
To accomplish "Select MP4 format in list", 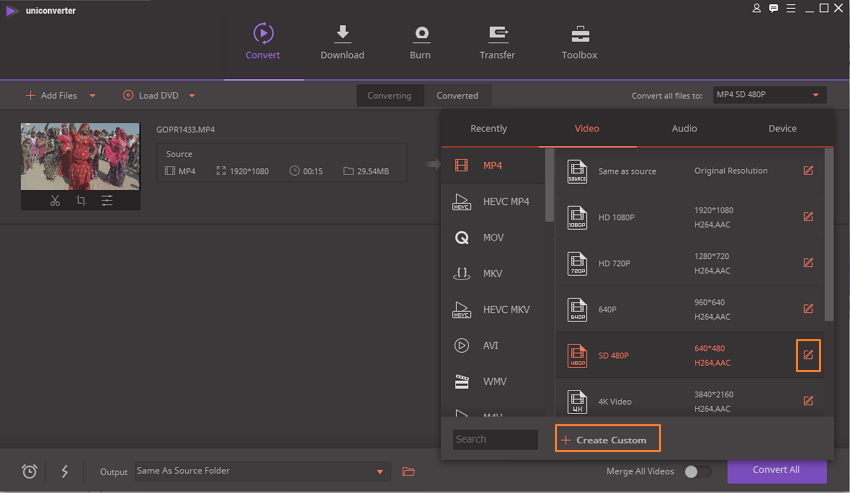I will tap(493, 165).
